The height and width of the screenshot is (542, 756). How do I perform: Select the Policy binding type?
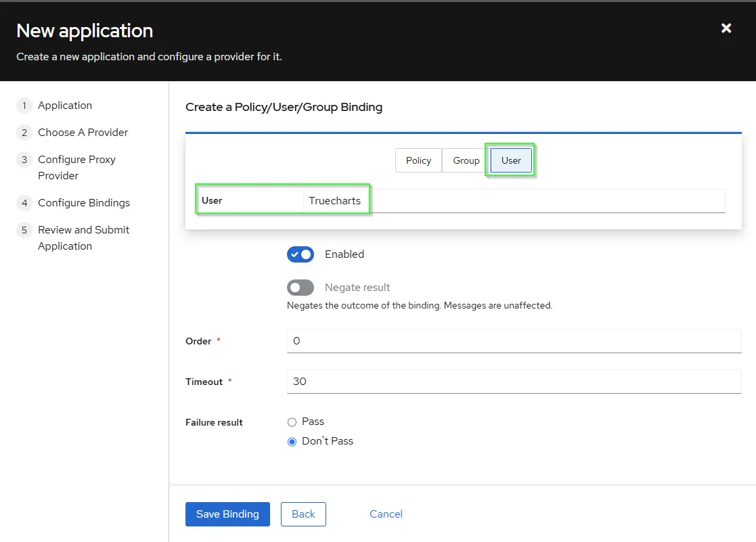pos(418,160)
